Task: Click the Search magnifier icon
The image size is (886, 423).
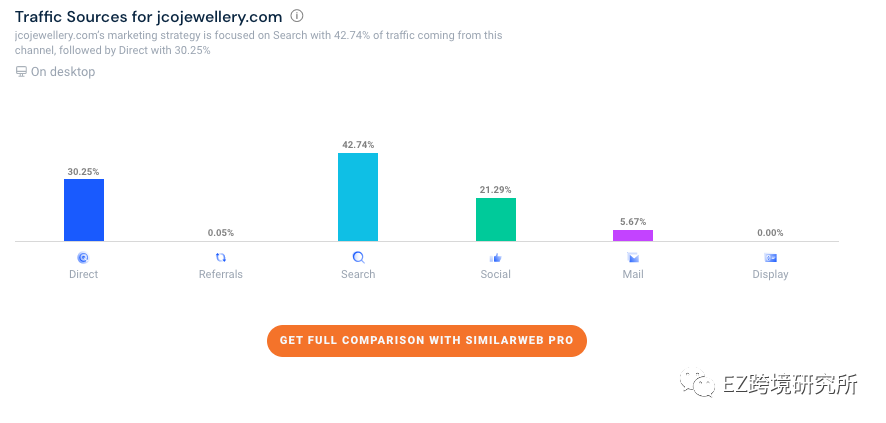Action: [359, 258]
